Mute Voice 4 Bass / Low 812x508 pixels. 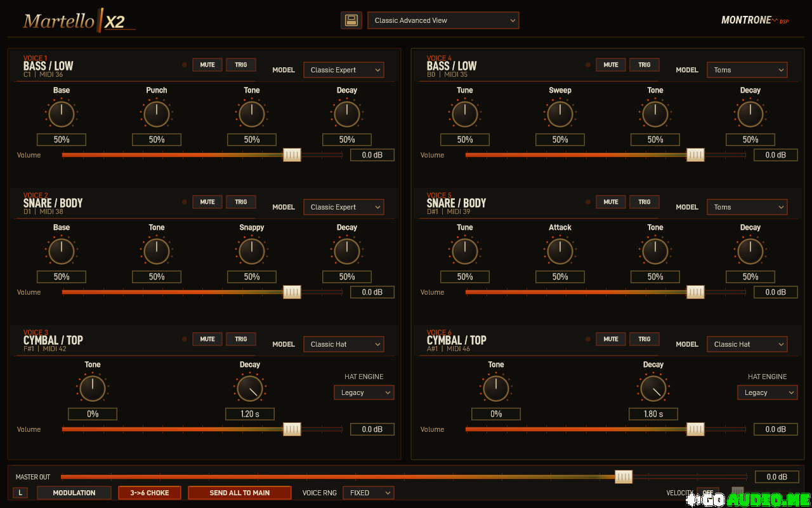click(611, 65)
